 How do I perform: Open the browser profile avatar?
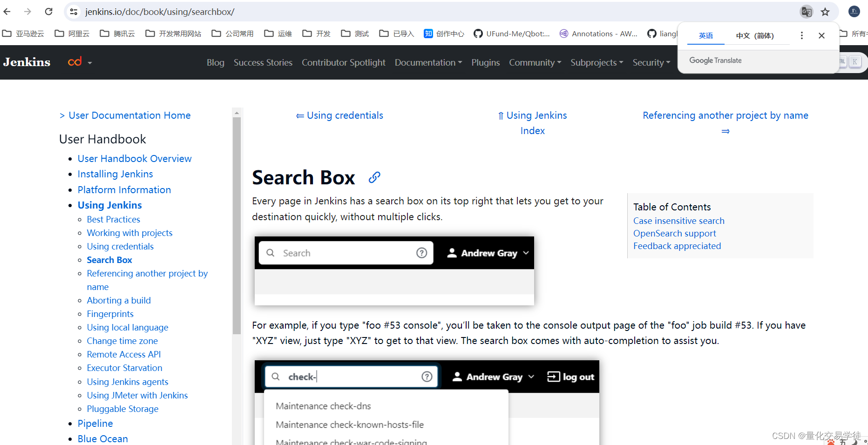click(x=854, y=12)
